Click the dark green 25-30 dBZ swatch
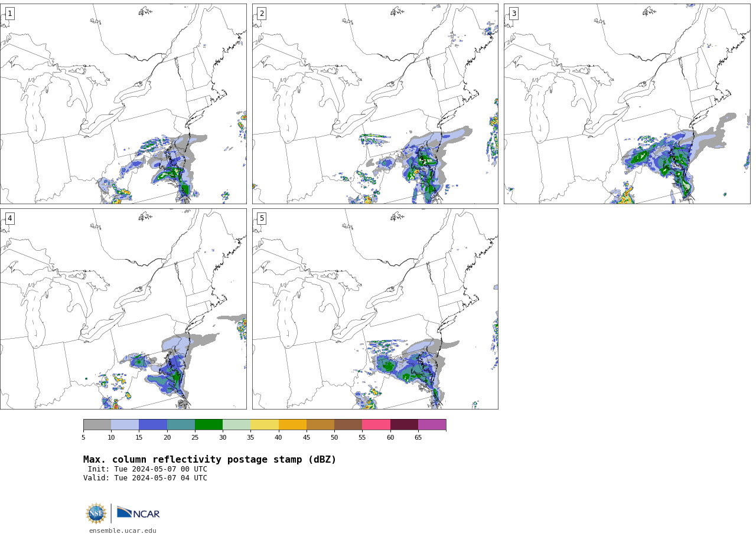 click(x=208, y=425)
